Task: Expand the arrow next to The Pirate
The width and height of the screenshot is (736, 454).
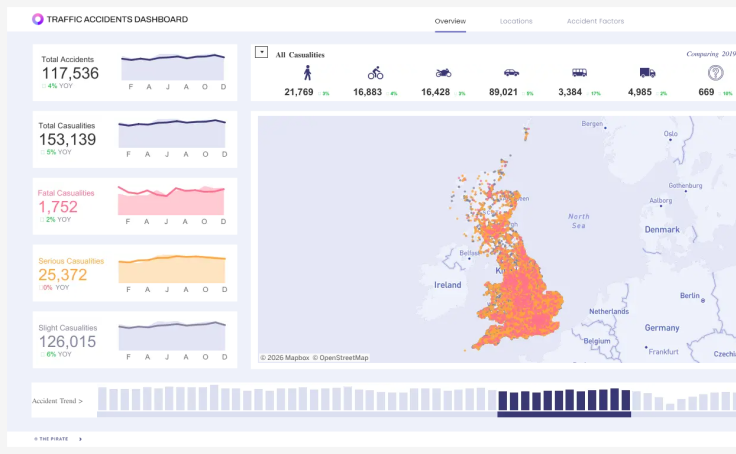Action: (x=80, y=439)
